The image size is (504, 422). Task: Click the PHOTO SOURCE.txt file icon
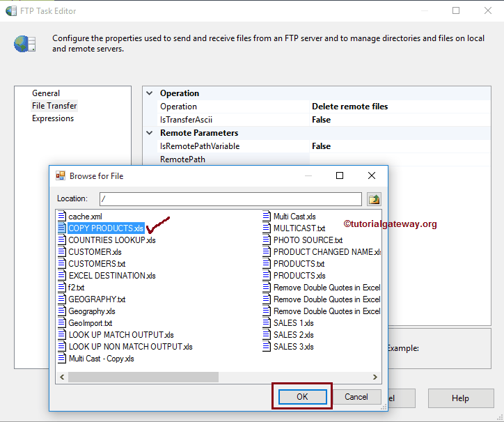(267, 240)
